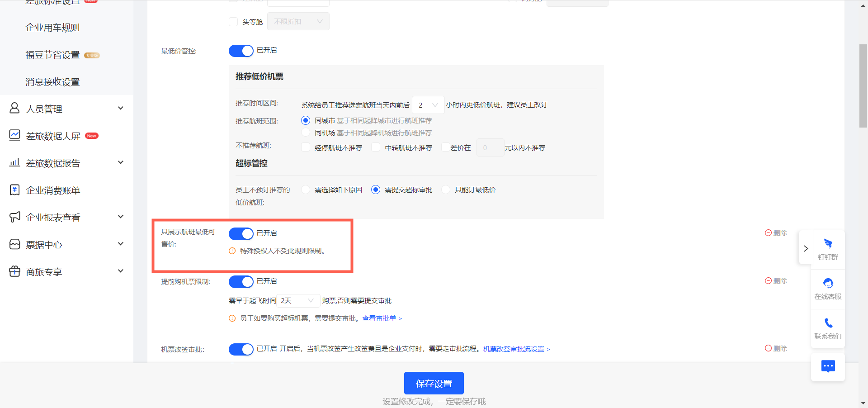Click the 企业消费账单 bill icon

pos(14,190)
